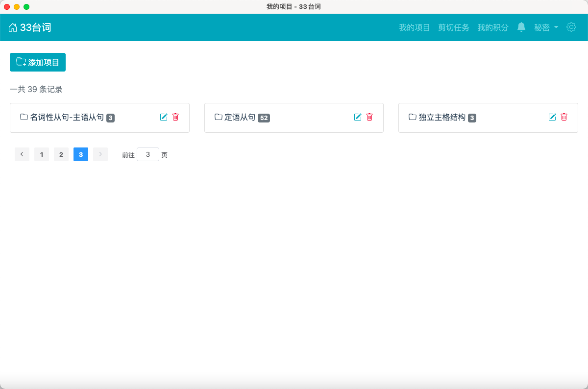Click the 一共 39 条记录 text
This screenshot has width=588, height=389.
[x=36, y=89]
